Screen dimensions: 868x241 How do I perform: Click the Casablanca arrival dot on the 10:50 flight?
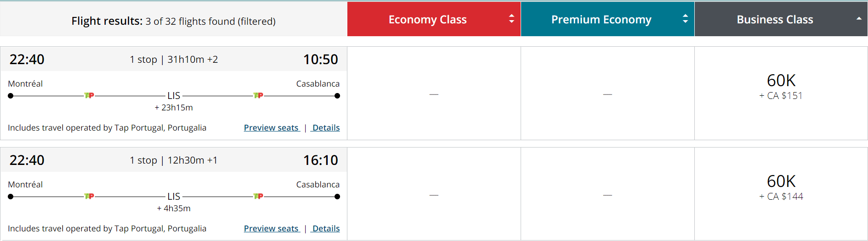tap(337, 96)
